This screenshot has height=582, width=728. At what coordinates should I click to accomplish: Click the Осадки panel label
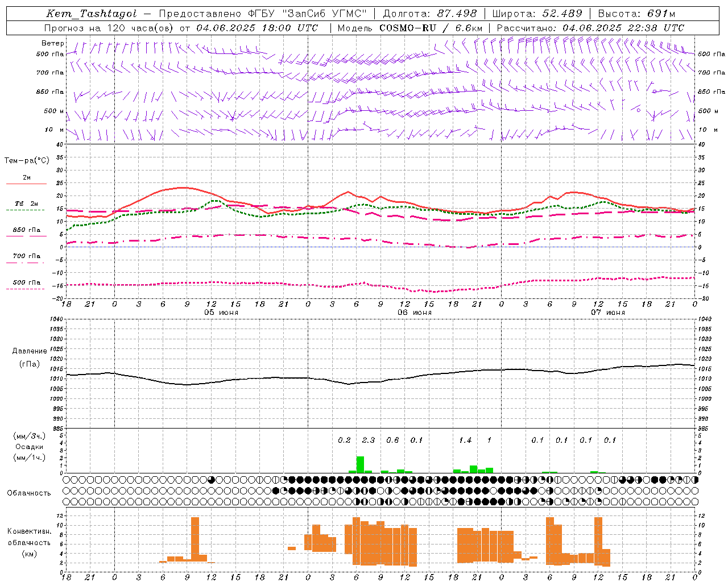30,447
